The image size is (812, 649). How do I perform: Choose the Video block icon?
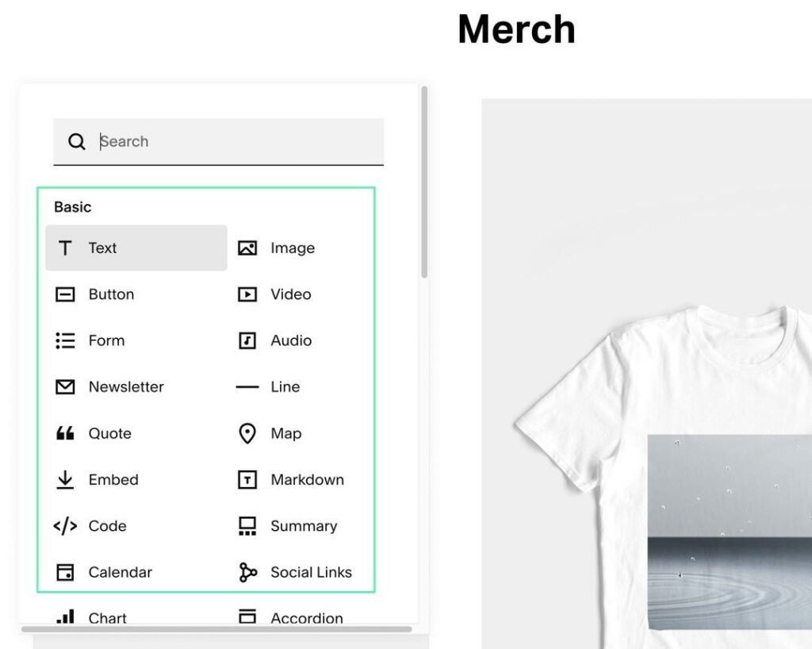(x=247, y=294)
